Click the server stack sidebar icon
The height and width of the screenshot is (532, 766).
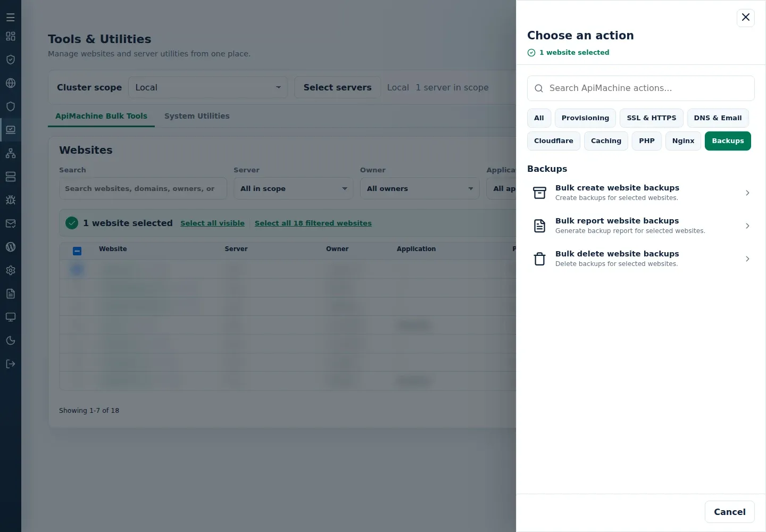11,177
